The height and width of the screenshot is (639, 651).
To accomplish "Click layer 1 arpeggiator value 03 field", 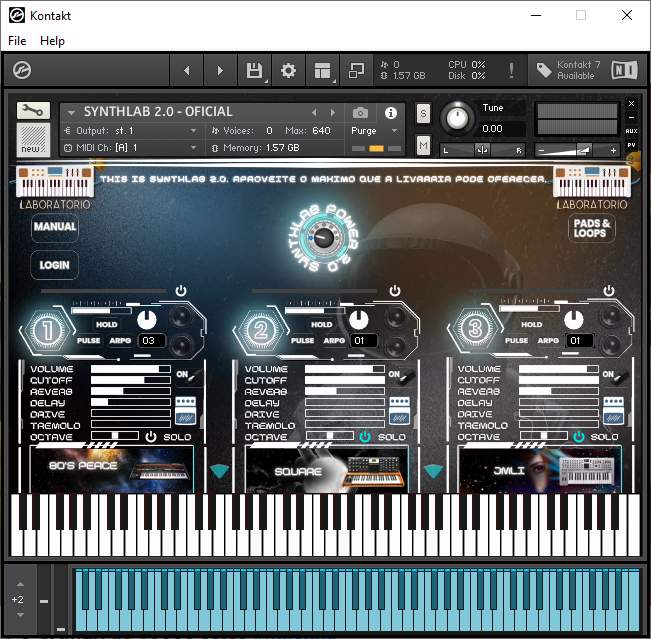I will pos(151,340).
